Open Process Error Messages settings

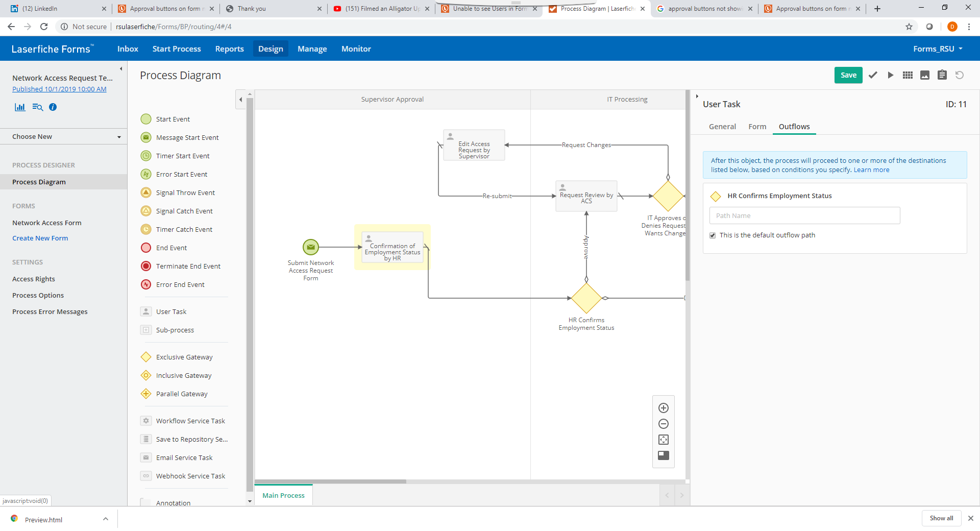pyautogui.click(x=50, y=311)
